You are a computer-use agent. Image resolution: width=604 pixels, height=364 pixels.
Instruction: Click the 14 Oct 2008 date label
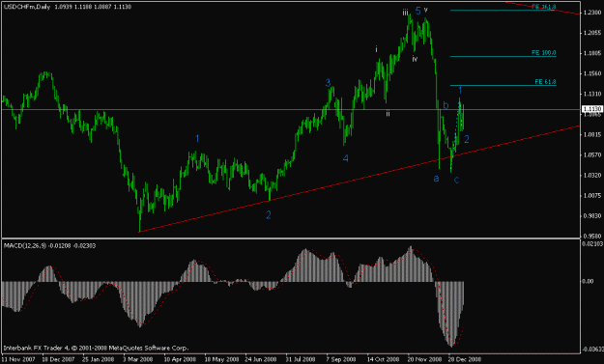click(x=383, y=359)
